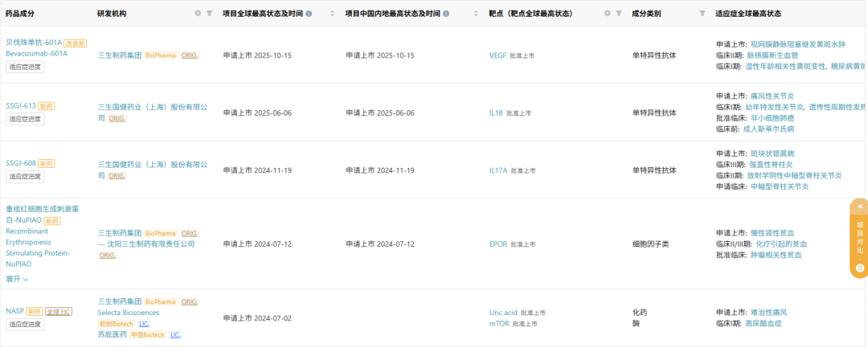Click 药品成分 column header
Screen dimensions: 868x348
coord(20,14)
